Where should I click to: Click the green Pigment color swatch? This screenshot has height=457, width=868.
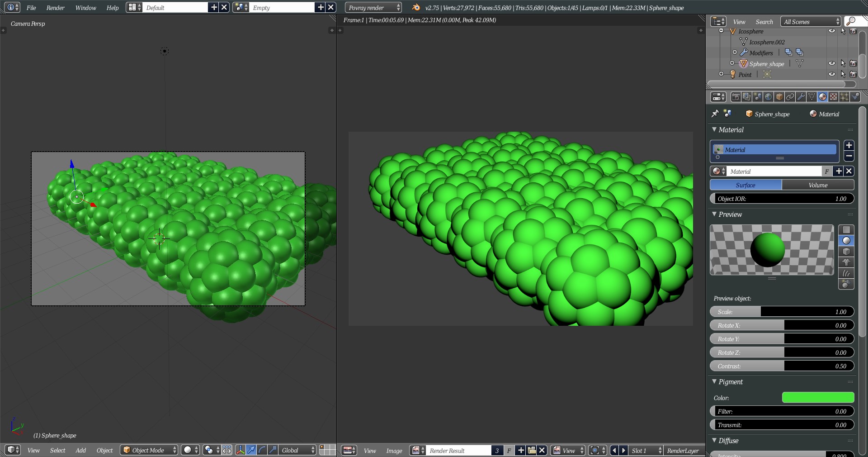(x=818, y=398)
